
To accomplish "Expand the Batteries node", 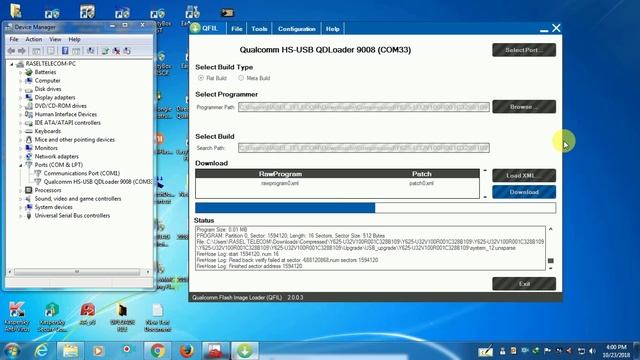I will click(20, 72).
